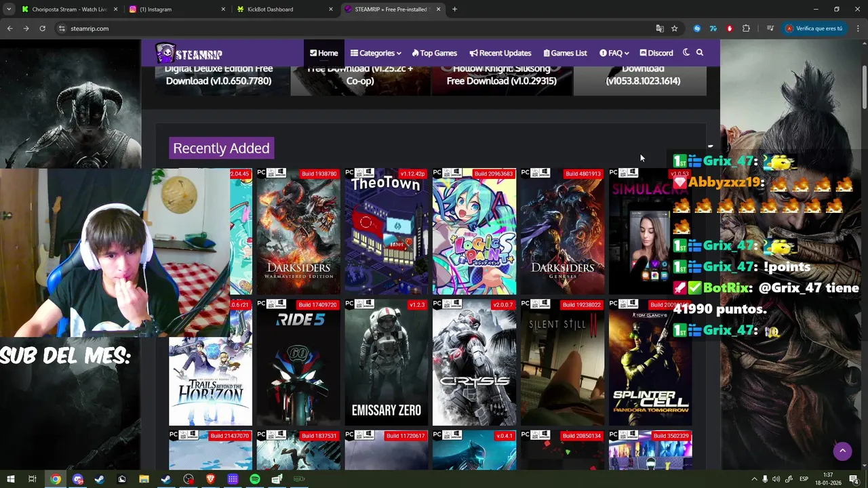Reload the page with the refresh icon

42,28
